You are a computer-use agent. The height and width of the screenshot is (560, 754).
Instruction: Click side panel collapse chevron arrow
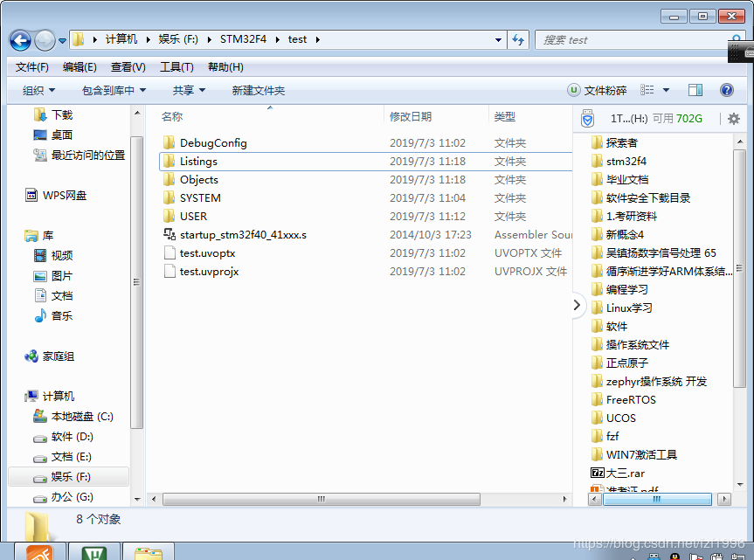pyautogui.click(x=577, y=305)
